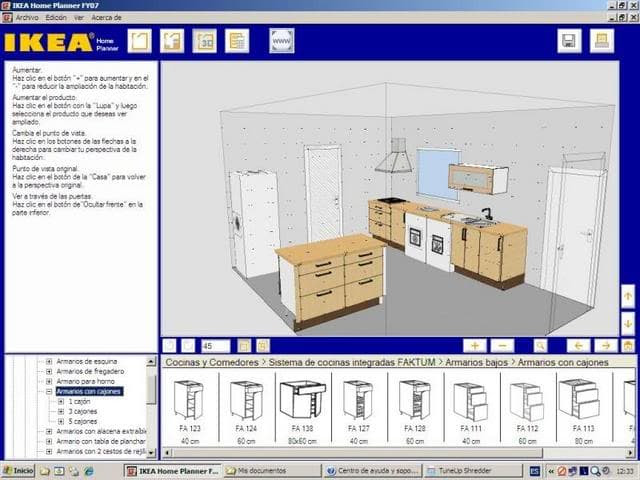
Task: Click Armarios con cajones breadcrumb
Action: click(x=563, y=362)
